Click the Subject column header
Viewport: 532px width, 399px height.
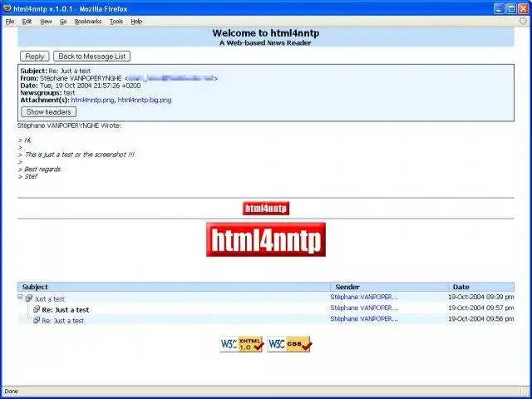174,287
